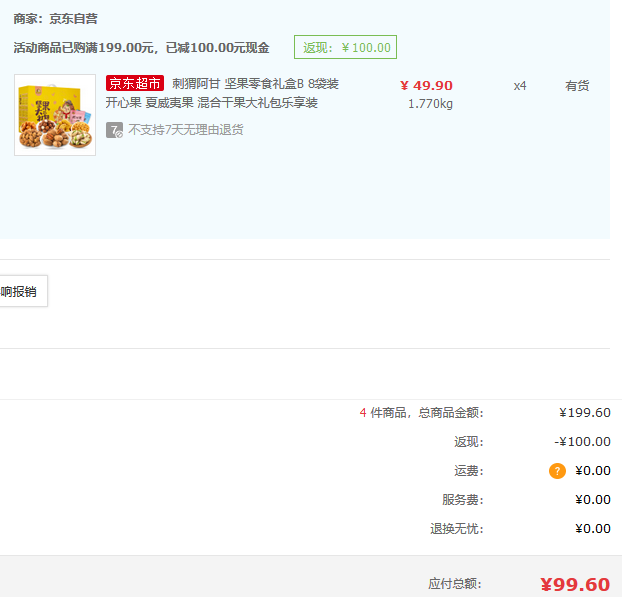Image resolution: width=622 pixels, height=597 pixels.
Task: Click the quantity x4
Action: point(520,86)
